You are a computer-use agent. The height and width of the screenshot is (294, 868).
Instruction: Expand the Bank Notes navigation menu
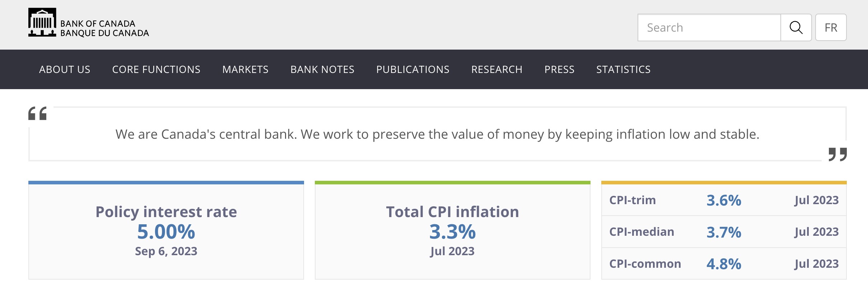point(322,69)
